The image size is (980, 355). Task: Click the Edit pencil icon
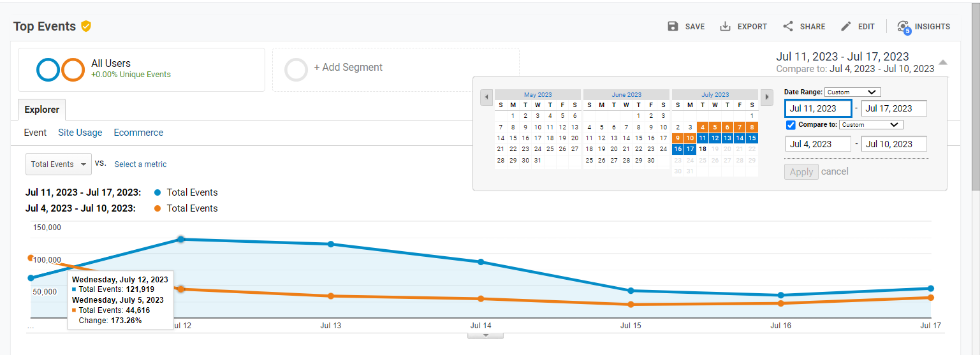point(846,26)
